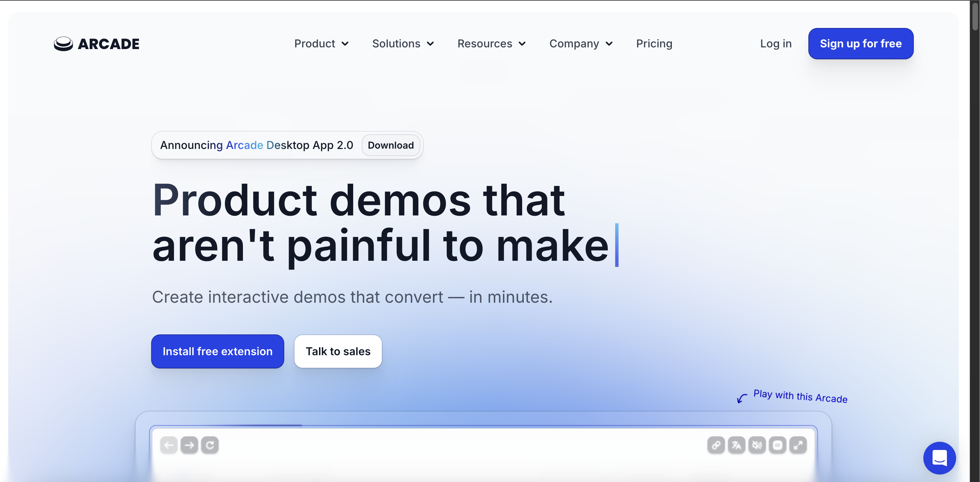The width and height of the screenshot is (980, 482).
Task: Click the Download button in announcement
Action: [391, 145]
